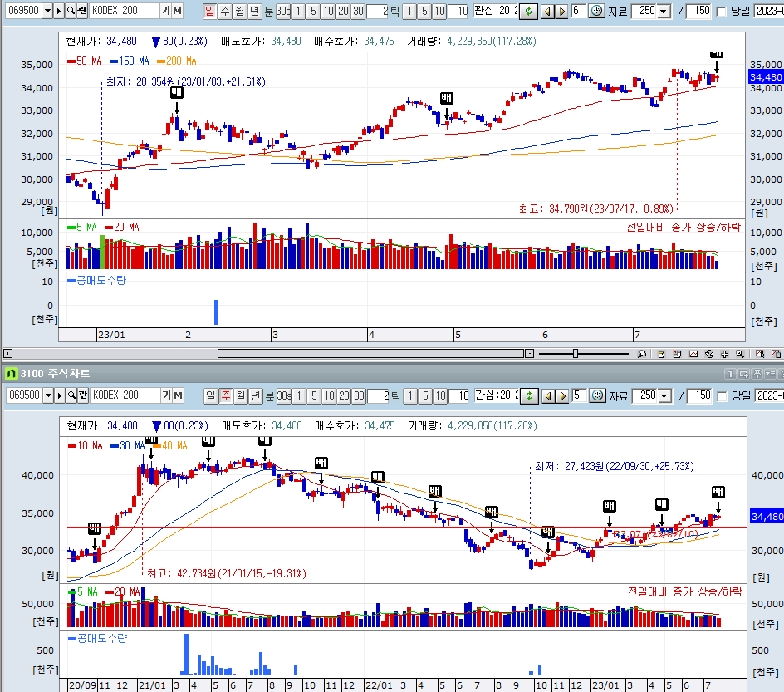Image resolution: width=784 pixels, height=692 pixels.
Task: Select 일 daily period in lower toolbar
Action: coord(210,395)
